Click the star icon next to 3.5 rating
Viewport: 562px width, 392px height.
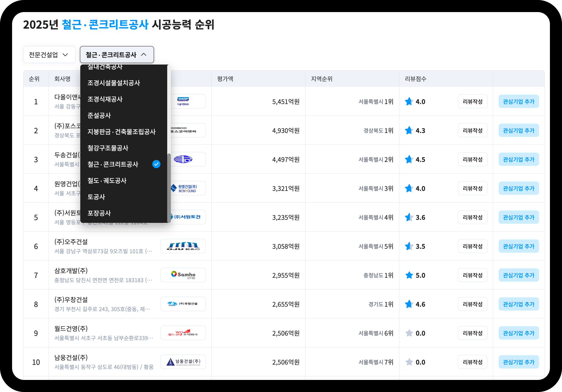(409, 246)
